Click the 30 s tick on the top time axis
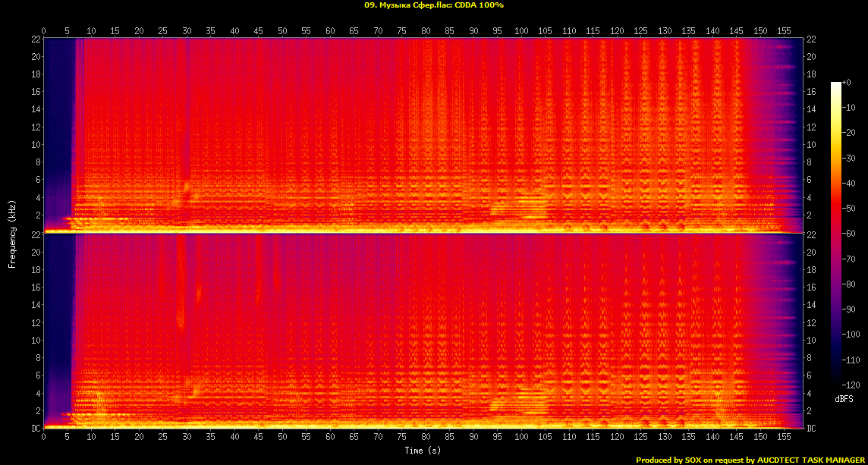Viewport: 868px width, 465px height. [x=187, y=31]
